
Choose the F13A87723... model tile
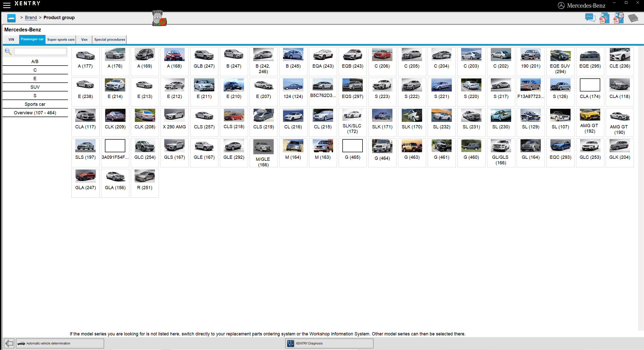click(531, 92)
